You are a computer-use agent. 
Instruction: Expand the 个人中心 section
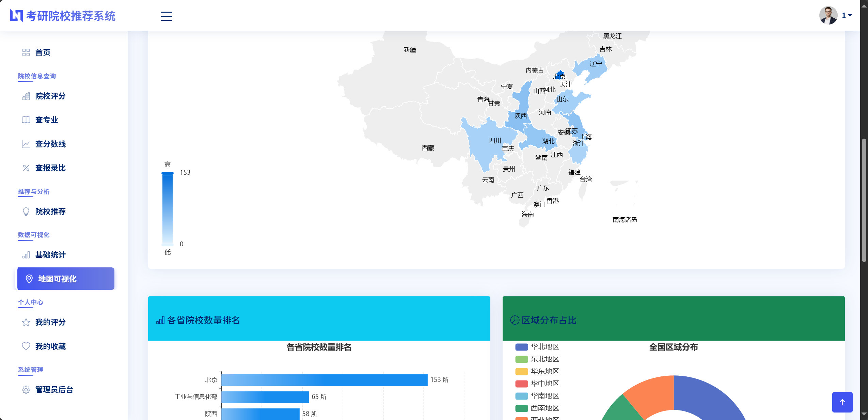click(30, 302)
